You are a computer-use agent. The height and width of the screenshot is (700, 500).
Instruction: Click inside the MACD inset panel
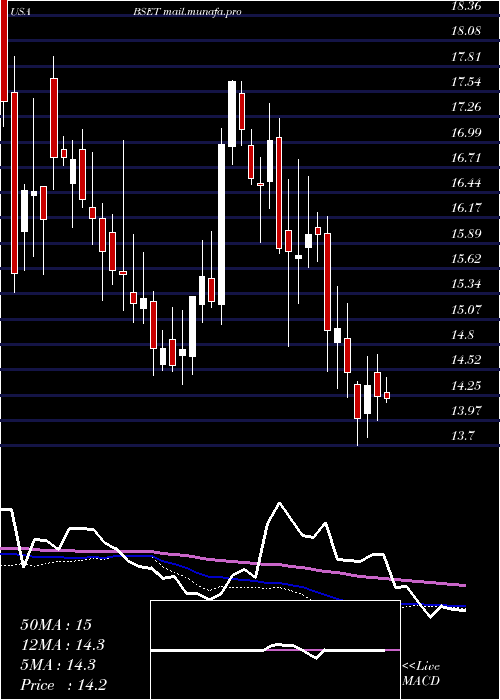[275, 650]
